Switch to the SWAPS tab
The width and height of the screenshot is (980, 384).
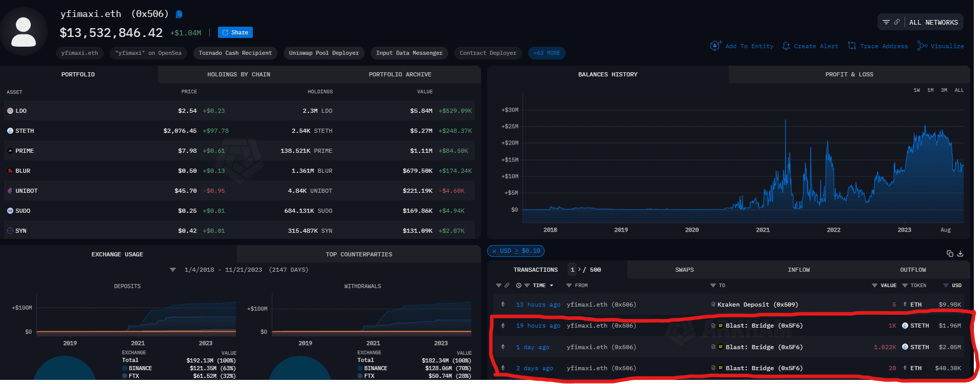tap(684, 270)
